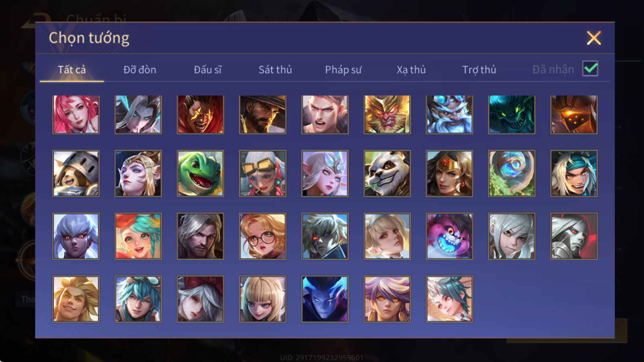Choose the panda hero chewing bamboo

(387, 173)
